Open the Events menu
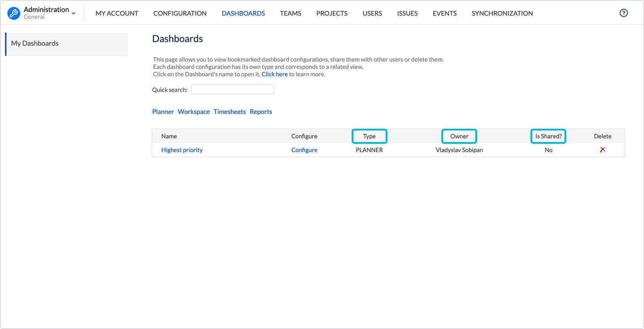644x329 pixels. pyautogui.click(x=445, y=13)
